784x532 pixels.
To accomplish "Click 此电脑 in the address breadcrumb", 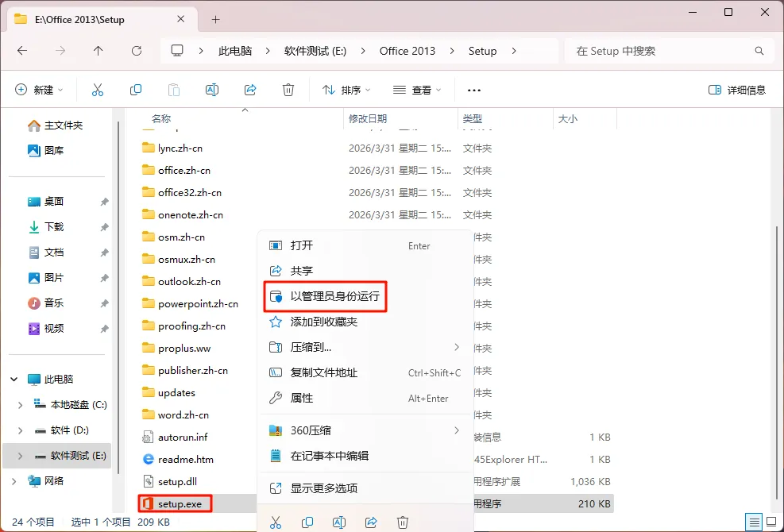I will click(x=235, y=51).
